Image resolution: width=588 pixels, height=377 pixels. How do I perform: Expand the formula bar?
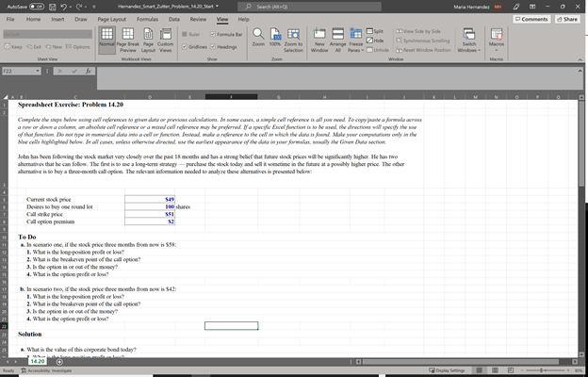[580, 70]
